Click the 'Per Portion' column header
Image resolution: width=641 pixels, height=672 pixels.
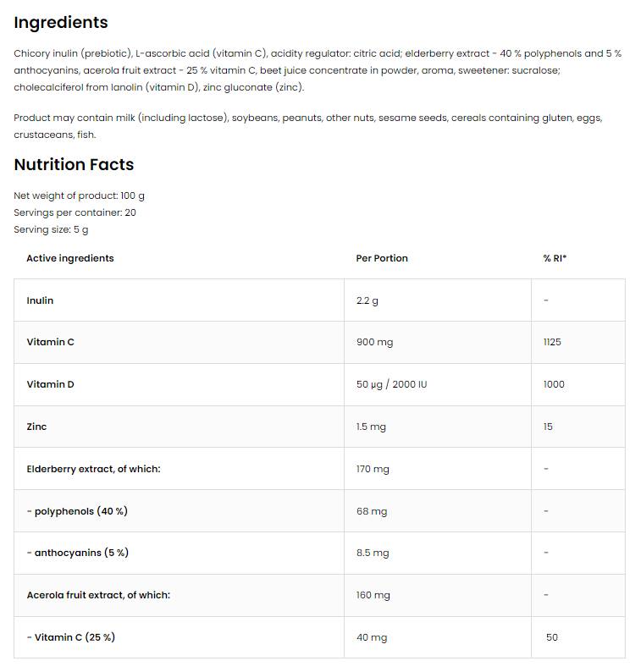point(382,258)
